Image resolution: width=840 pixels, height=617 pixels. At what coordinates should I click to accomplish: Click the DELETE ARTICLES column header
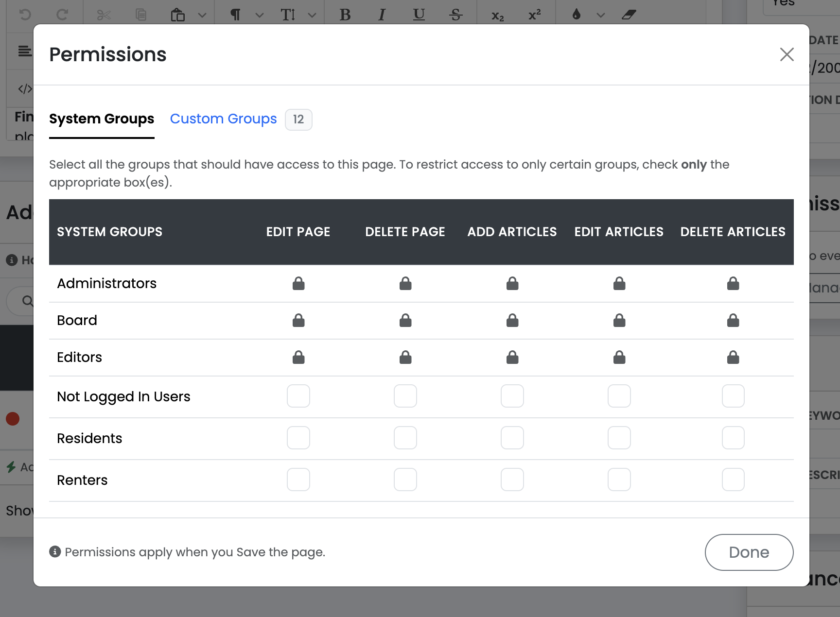point(733,232)
